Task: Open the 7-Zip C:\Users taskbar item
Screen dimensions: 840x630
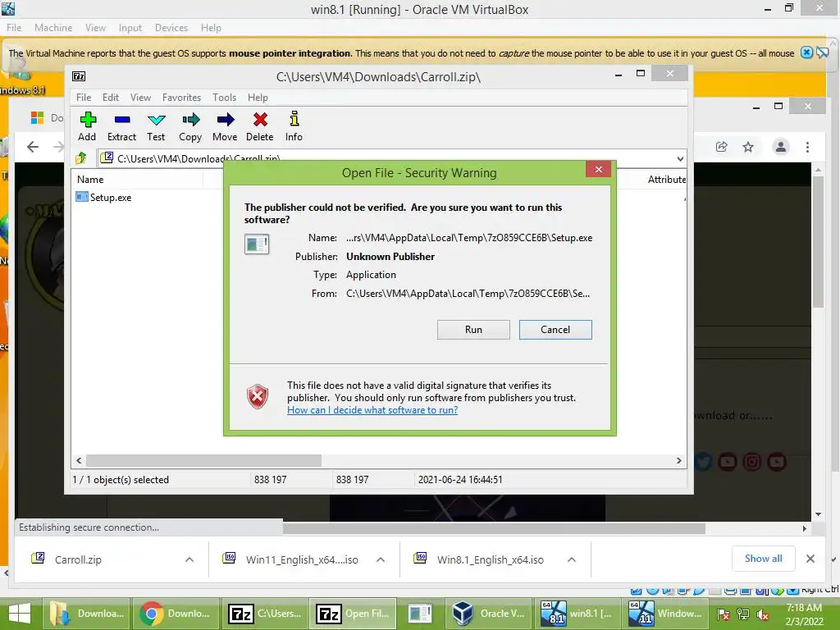Action: point(264,614)
